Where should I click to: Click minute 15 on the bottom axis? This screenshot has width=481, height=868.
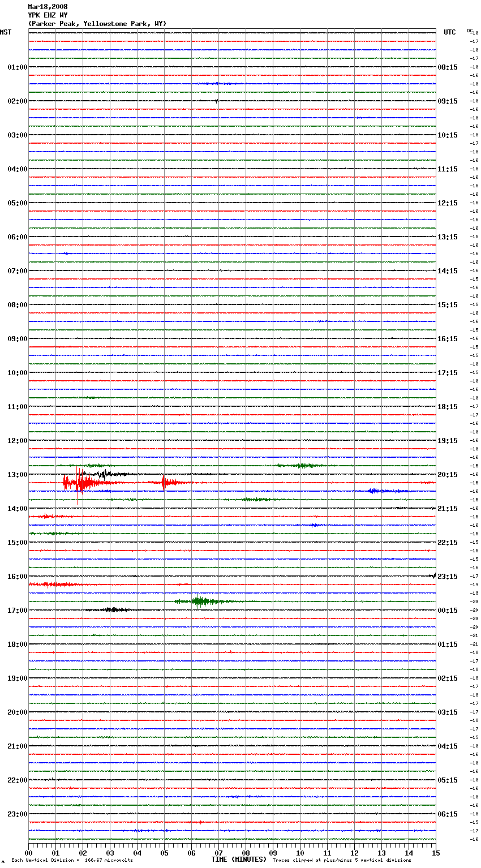tap(436, 853)
